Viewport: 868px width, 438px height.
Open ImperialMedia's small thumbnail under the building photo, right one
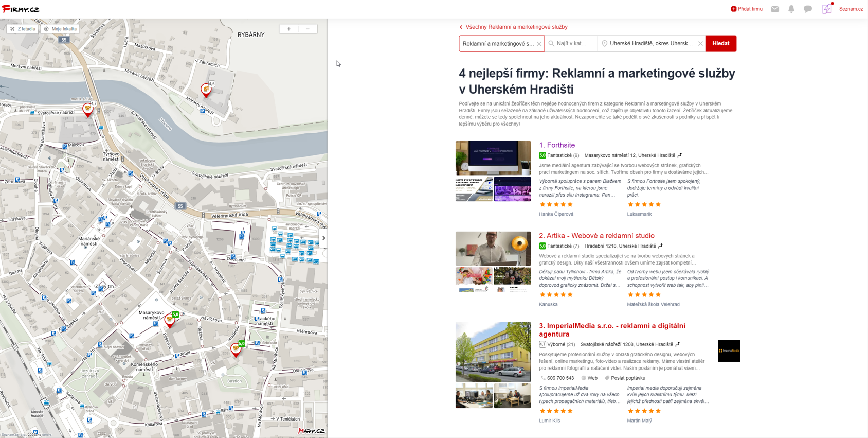click(x=512, y=396)
